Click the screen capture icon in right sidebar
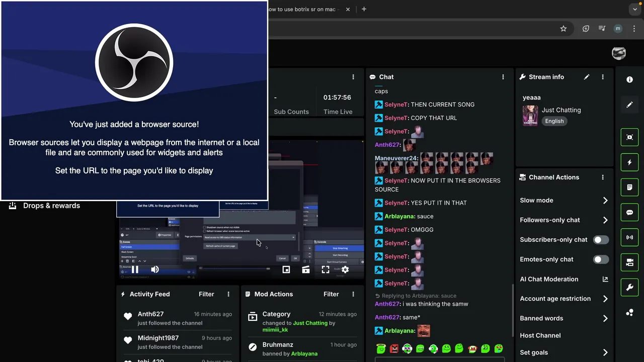The width and height of the screenshot is (644, 362). pyautogui.click(x=629, y=137)
